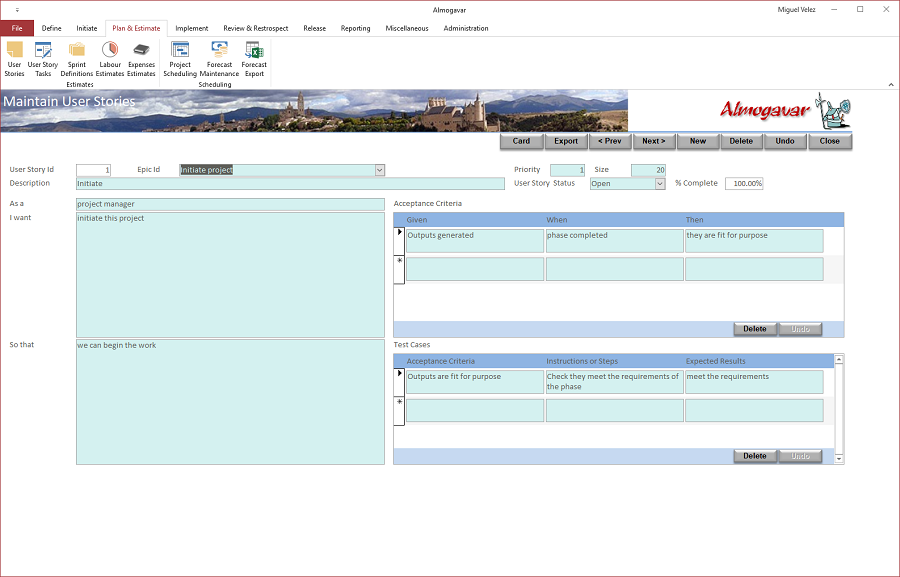The width and height of the screenshot is (900, 577).
Task: Open the Administration tab
Action: click(x=466, y=28)
